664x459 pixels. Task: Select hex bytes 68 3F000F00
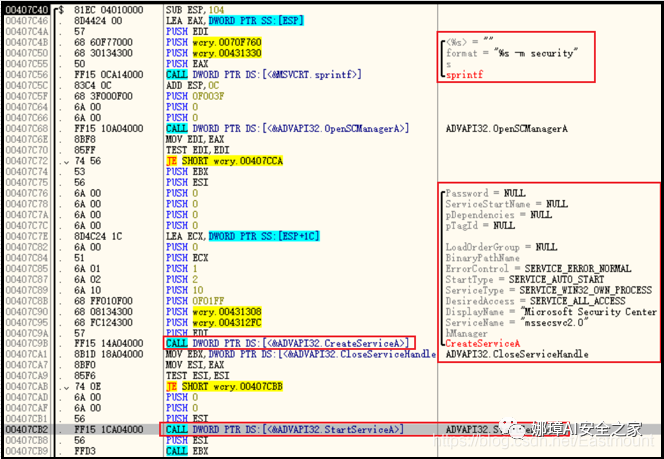[x=103, y=96]
